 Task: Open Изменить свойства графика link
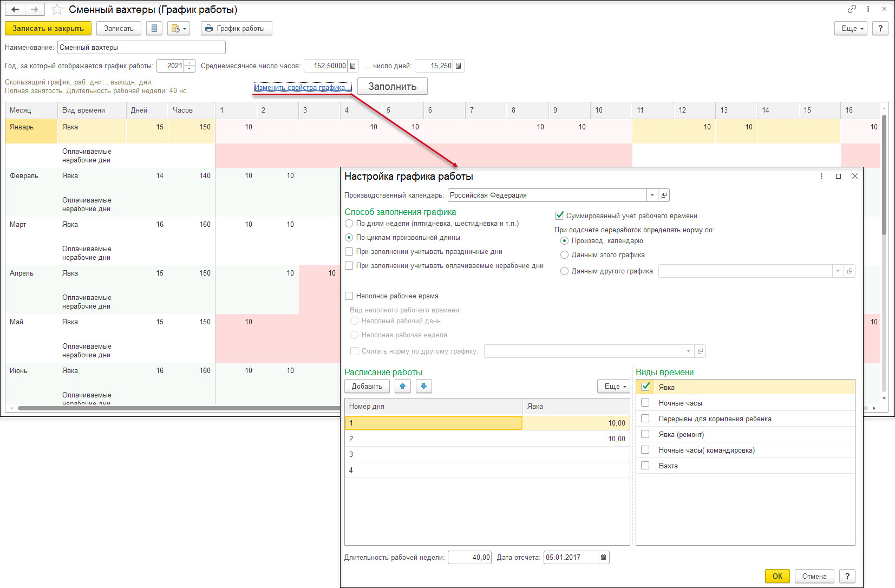point(302,87)
